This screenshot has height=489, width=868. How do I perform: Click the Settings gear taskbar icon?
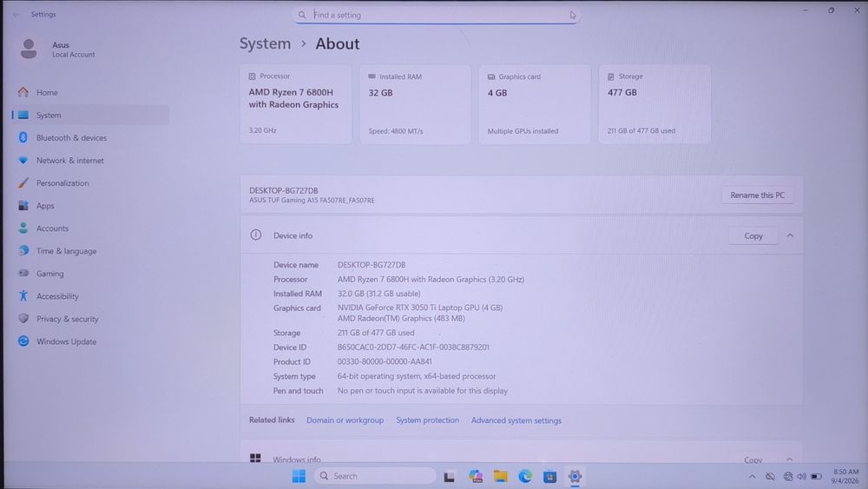[x=575, y=476]
